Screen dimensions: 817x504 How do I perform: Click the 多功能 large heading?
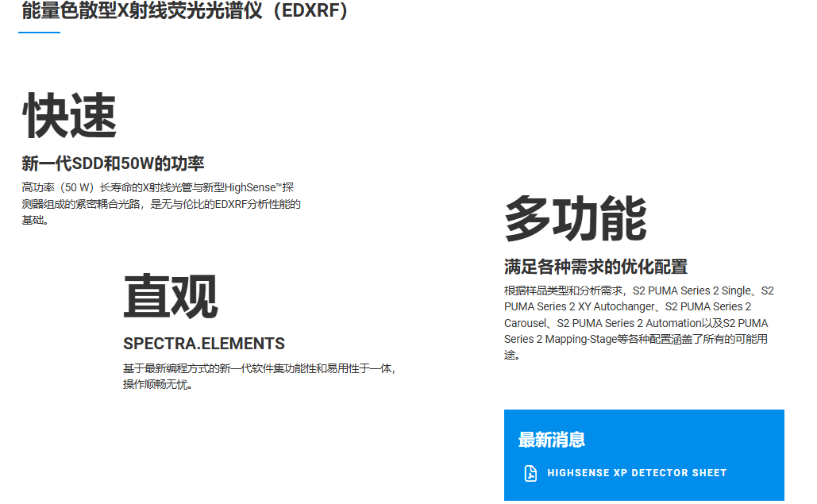coord(576,219)
